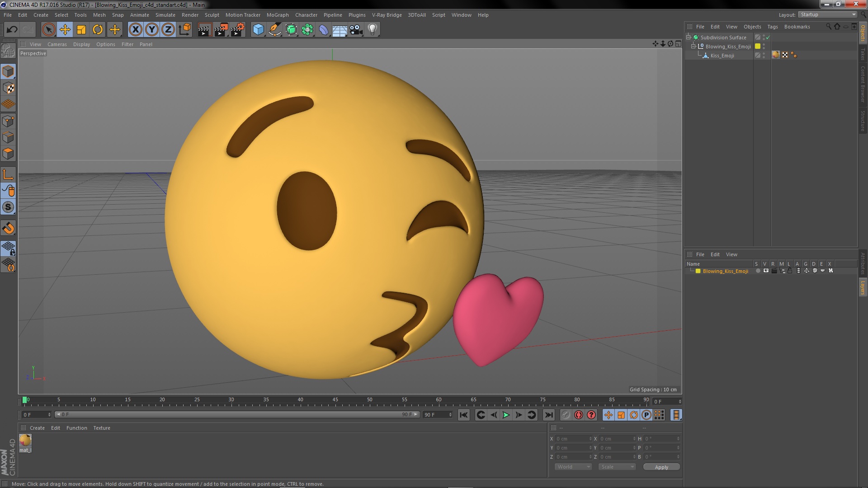Open the Simulate menu
The height and width of the screenshot is (488, 868).
click(165, 15)
